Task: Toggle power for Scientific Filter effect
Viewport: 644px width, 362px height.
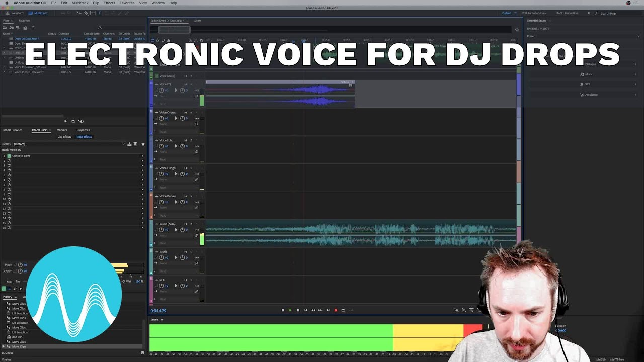Action: (9, 156)
